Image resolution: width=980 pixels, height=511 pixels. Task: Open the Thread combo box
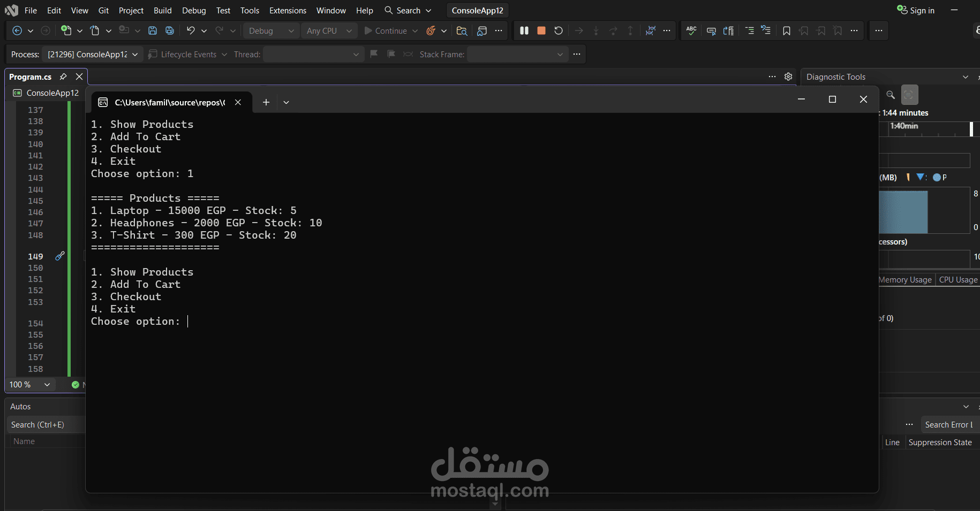(314, 55)
